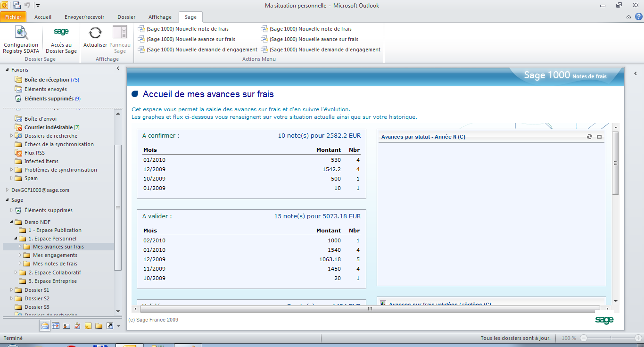Viewport: 644px width, 347px height.
Task: Expand the DevGCF1000@sage.com account
Action: pos(7,190)
